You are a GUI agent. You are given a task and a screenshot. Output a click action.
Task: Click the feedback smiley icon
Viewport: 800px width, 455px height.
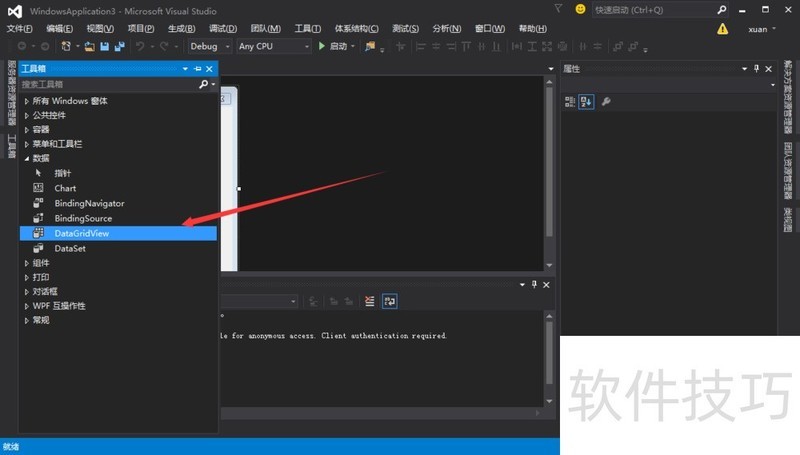coord(580,9)
